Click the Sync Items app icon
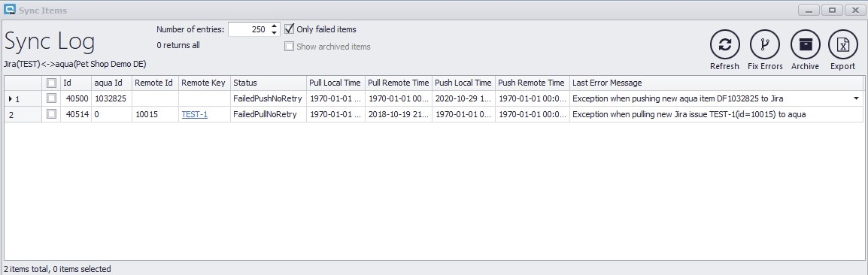 point(10,10)
